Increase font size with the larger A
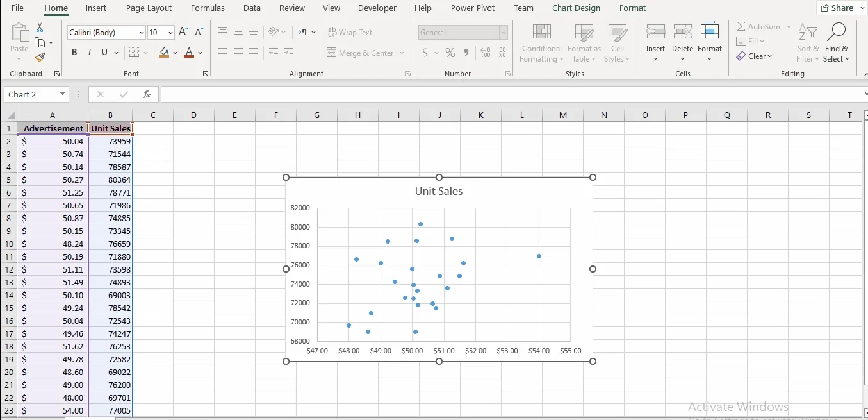Image resolution: width=868 pixels, height=420 pixels. tap(184, 32)
